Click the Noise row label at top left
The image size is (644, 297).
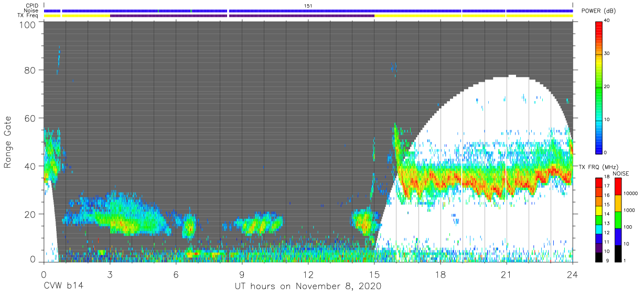(x=31, y=10)
